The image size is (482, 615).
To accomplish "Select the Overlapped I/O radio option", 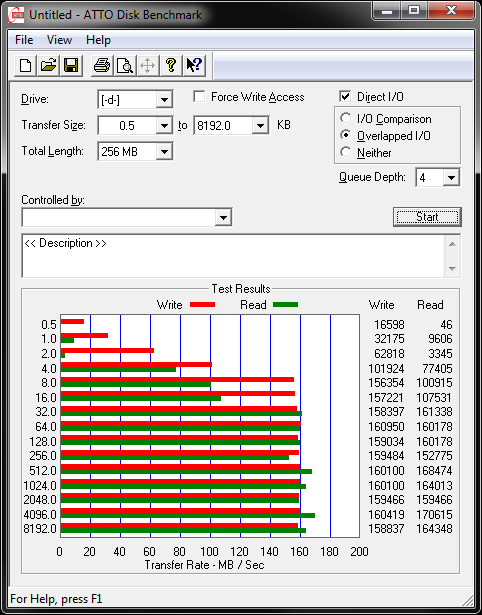I will (x=346, y=135).
